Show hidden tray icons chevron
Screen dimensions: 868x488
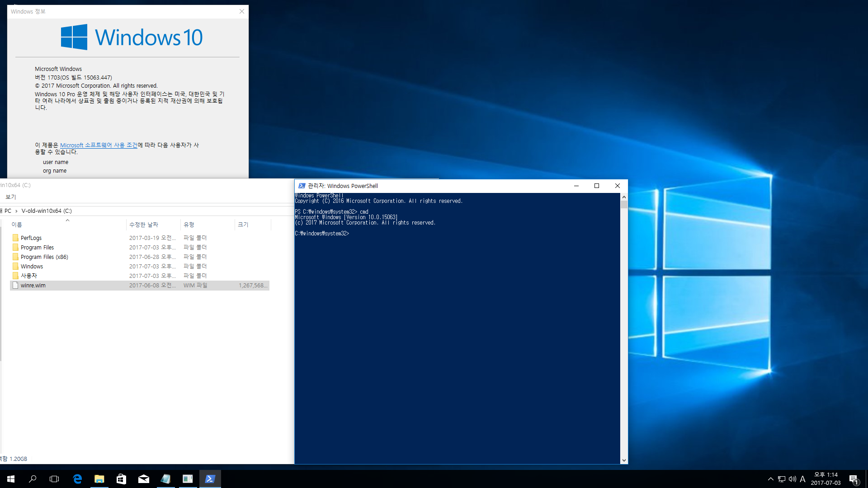(x=771, y=479)
